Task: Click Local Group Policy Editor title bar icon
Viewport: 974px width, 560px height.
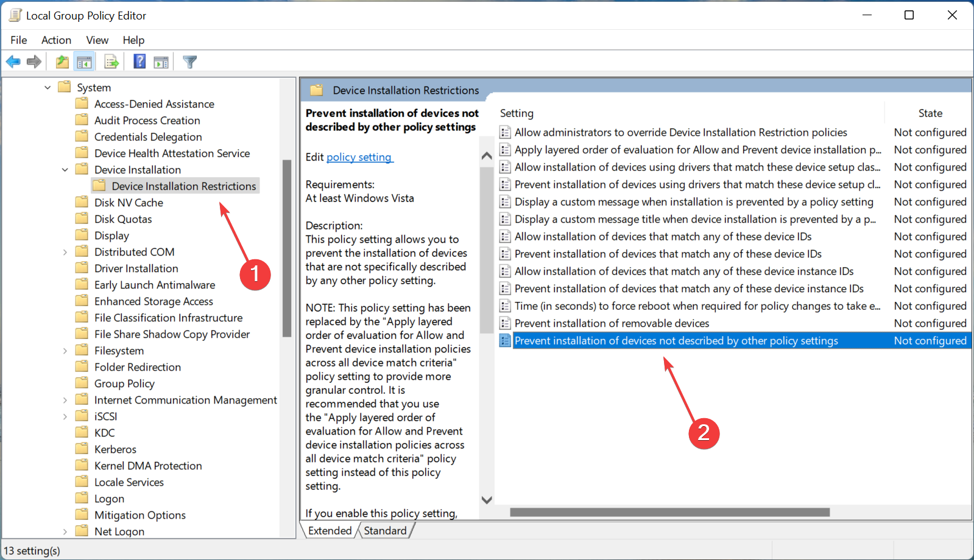Action: tap(15, 15)
